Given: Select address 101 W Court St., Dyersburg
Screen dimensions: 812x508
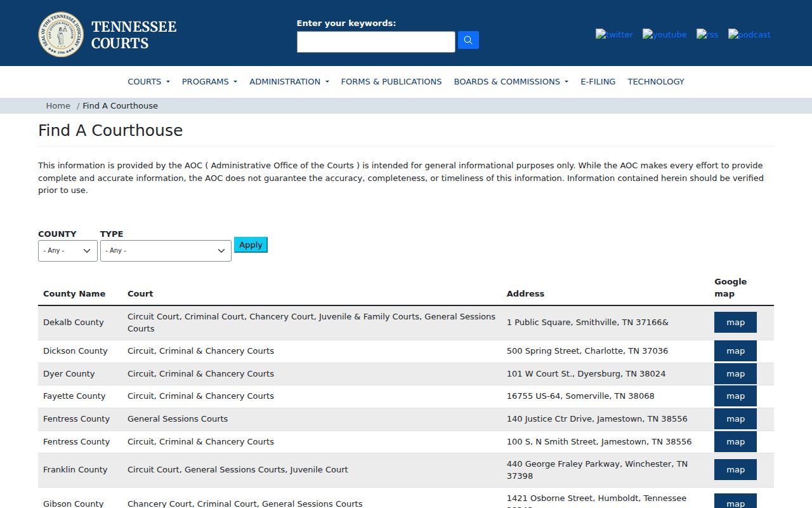Looking at the screenshot, I should 586,374.
